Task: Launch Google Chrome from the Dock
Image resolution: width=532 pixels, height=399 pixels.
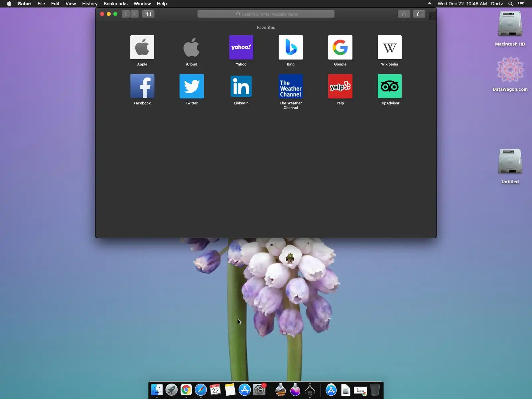Action: pyautogui.click(x=186, y=390)
